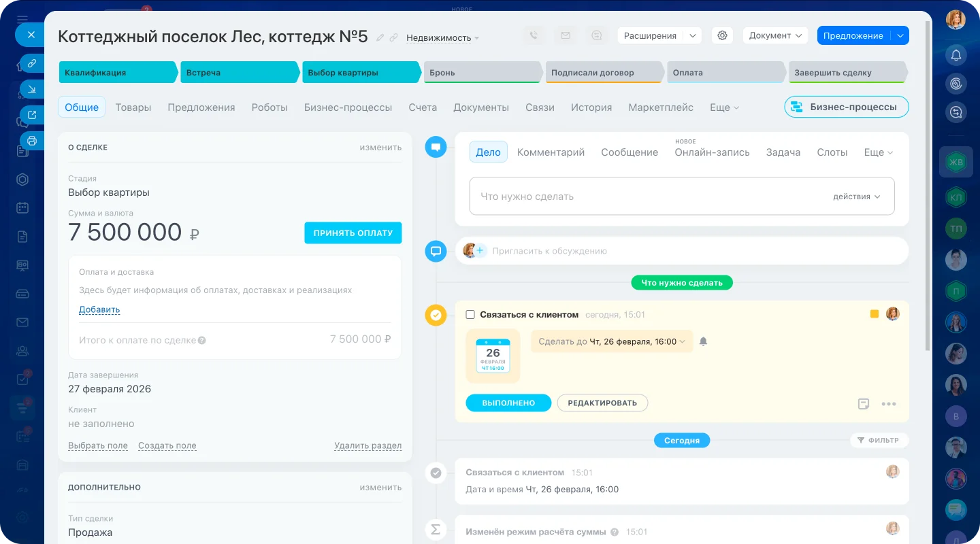Open the chat icon next to email

[x=597, y=35]
